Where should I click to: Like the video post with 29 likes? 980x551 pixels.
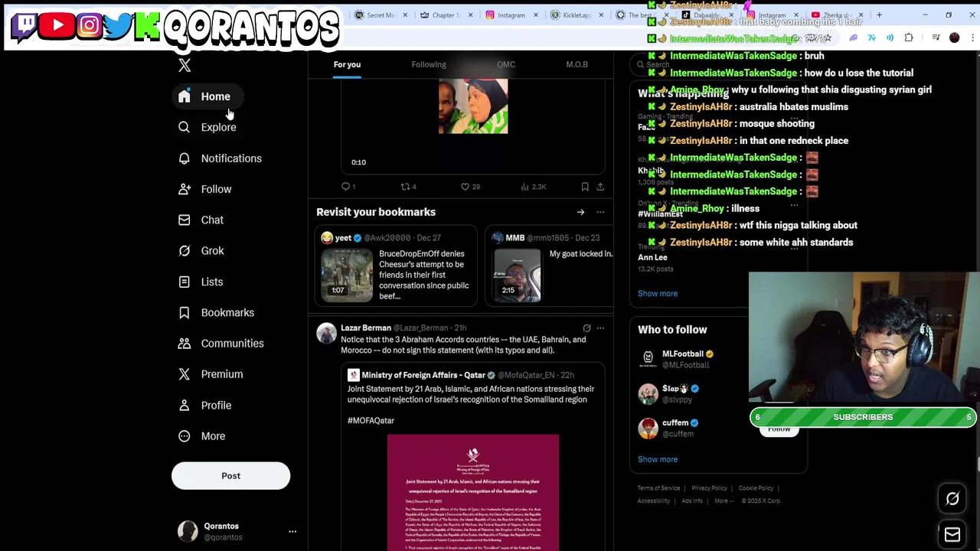pos(465,187)
